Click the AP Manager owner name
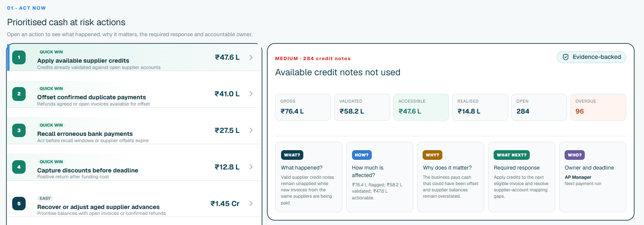 point(578,177)
